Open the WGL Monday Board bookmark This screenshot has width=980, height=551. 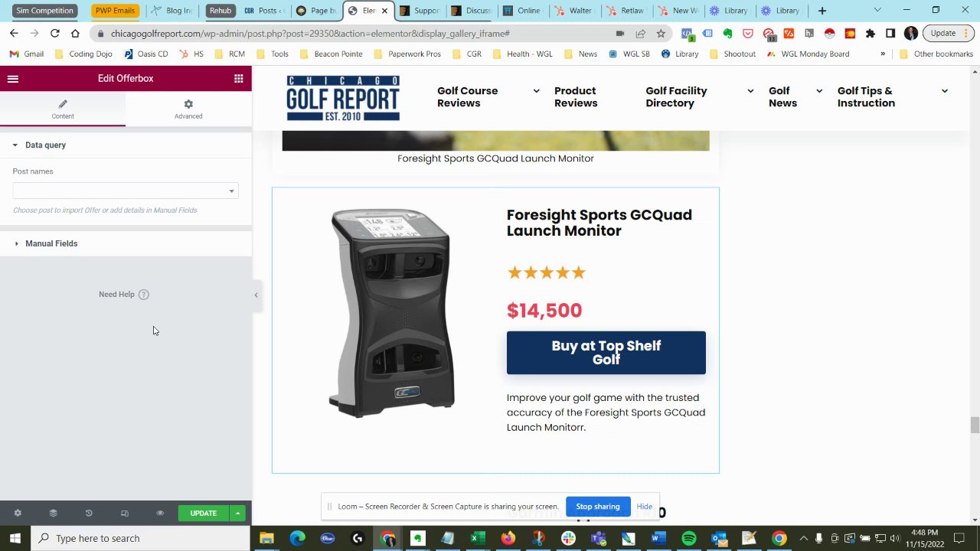pyautogui.click(x=808, y=54)
